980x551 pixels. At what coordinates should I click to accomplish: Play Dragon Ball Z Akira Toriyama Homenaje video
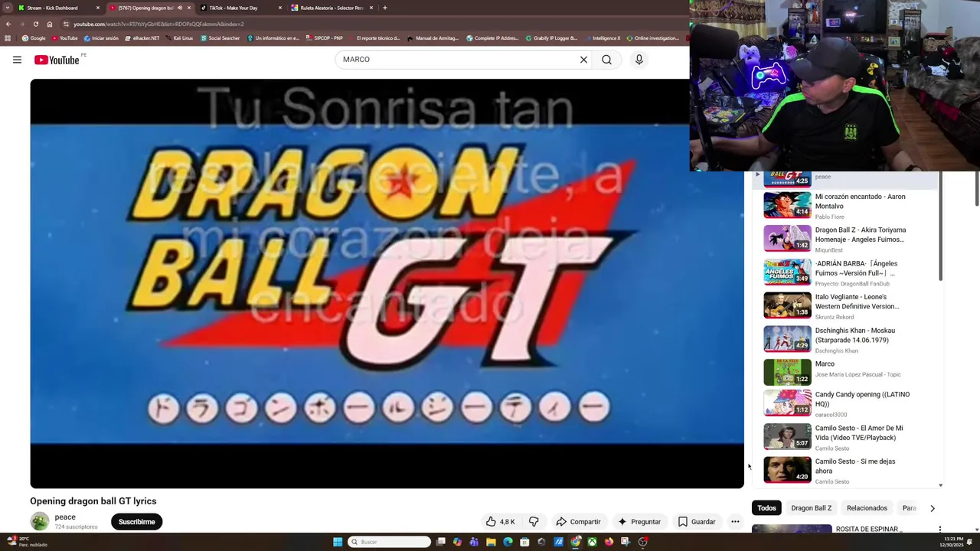point(845,239)
